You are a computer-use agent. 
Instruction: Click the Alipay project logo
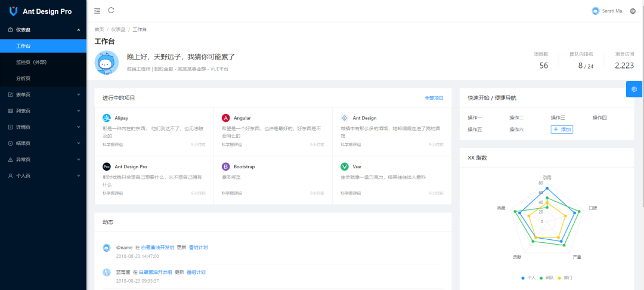pyautogui.click(x=106, y=118)
